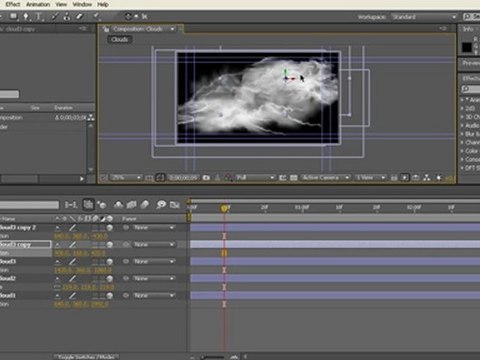
Task: Open the Workspace Standard dropdown
Action: pos(424,17)
